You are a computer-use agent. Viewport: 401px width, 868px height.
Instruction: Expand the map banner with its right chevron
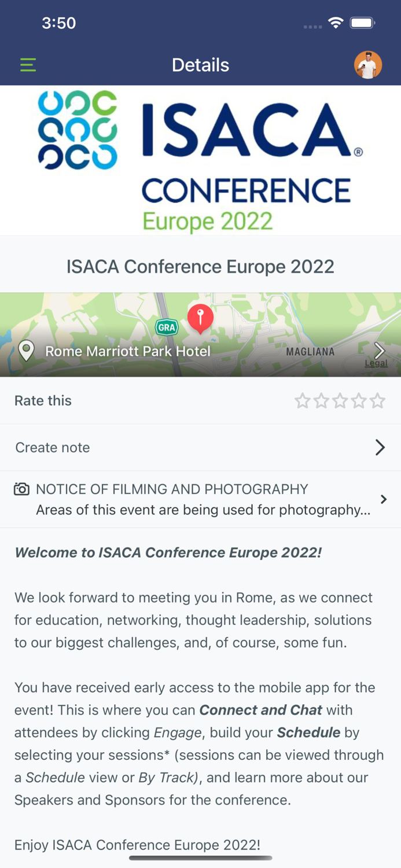click(x=380, y=351)
